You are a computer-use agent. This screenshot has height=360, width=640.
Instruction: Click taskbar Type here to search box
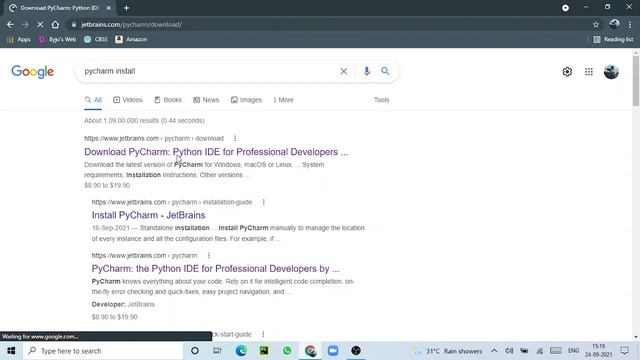[103, 351]
